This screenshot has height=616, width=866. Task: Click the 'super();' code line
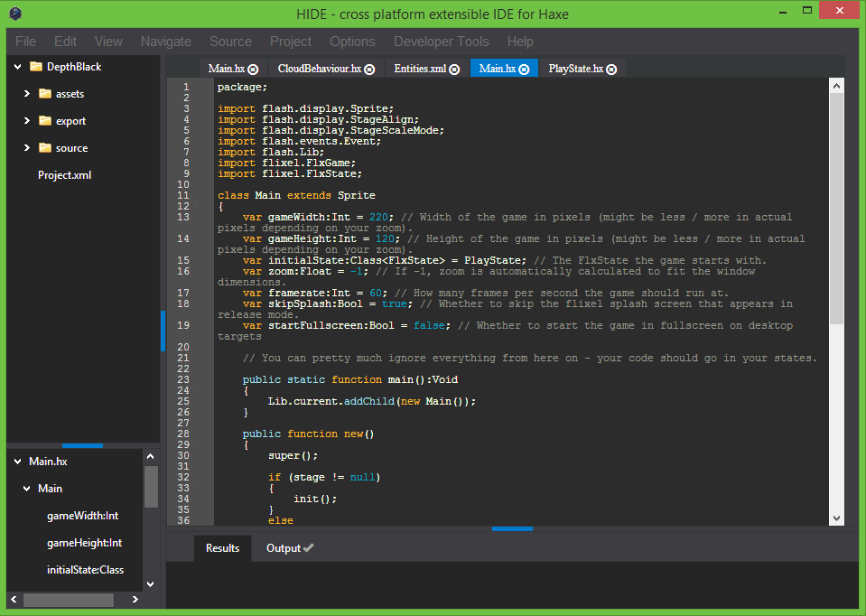click(293, 456)
